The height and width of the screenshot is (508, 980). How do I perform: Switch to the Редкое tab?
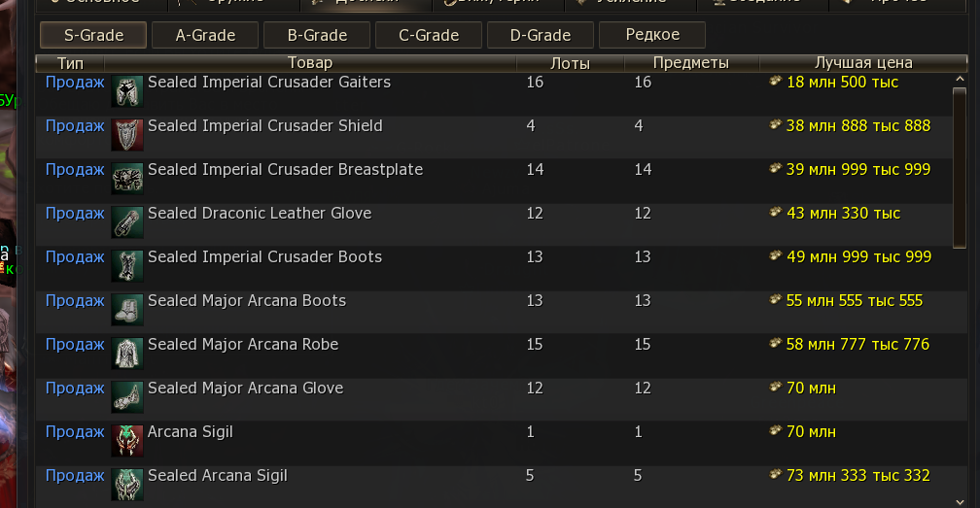pyautogui.click(x=652, y=36)
